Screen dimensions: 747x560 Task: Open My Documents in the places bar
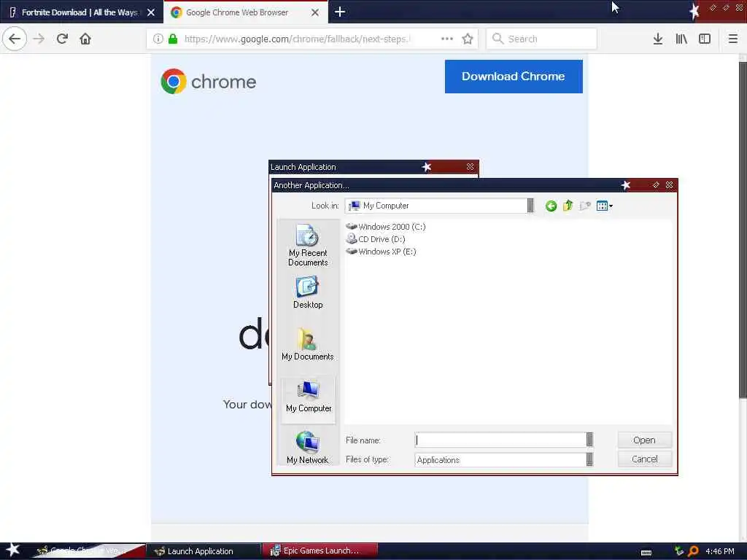pyautogui.click(x=308, y=344)
